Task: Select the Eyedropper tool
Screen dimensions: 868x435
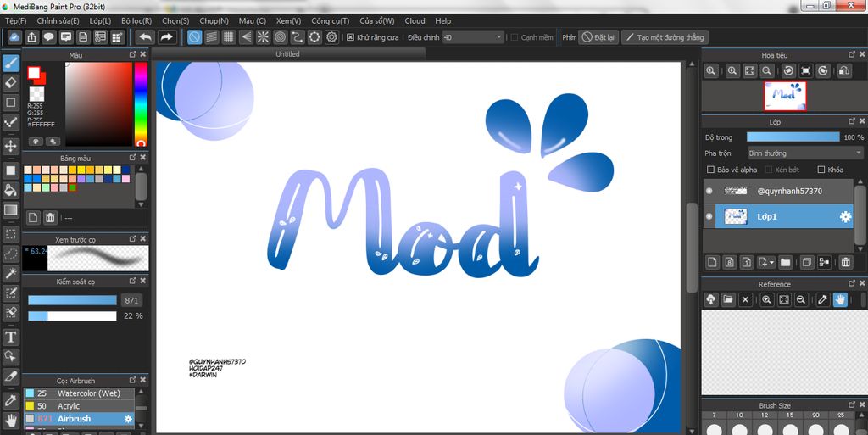Action: [x=10, y=400]
